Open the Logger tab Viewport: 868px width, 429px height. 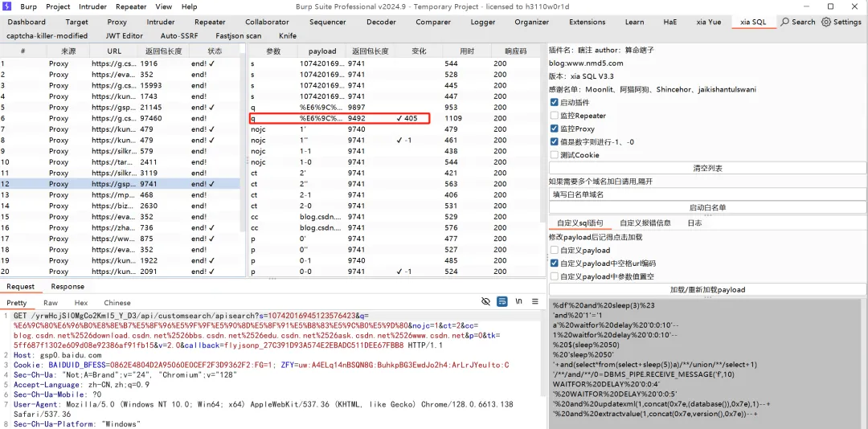coord(483,22)
